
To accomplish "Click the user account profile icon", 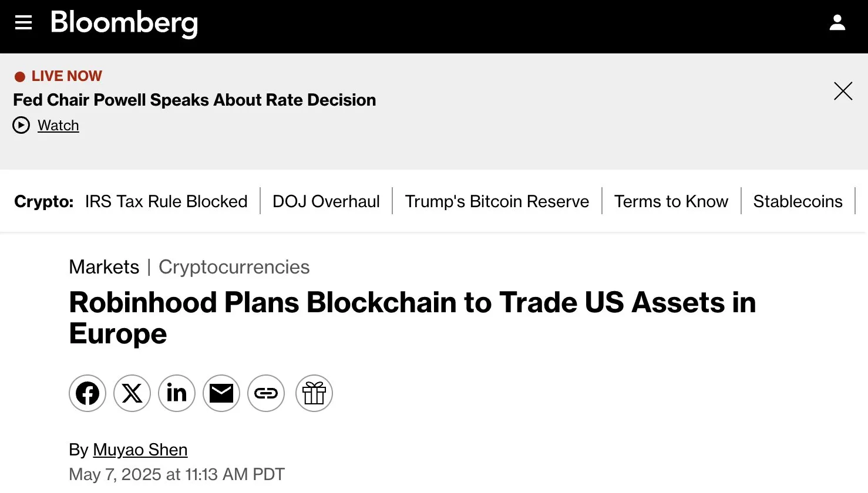I will point(837,23).
